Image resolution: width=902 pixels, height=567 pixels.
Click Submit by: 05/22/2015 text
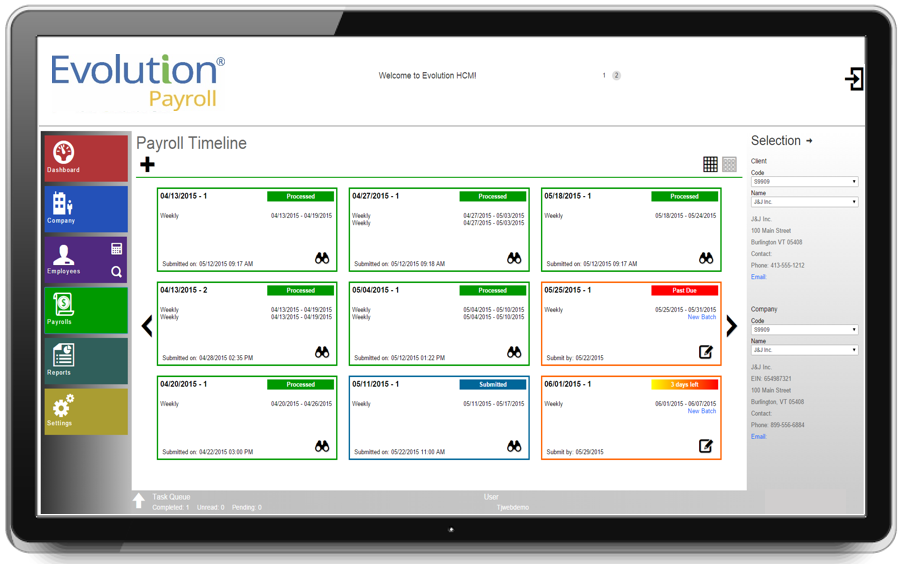pyautogui.click(x=575, y=358)
